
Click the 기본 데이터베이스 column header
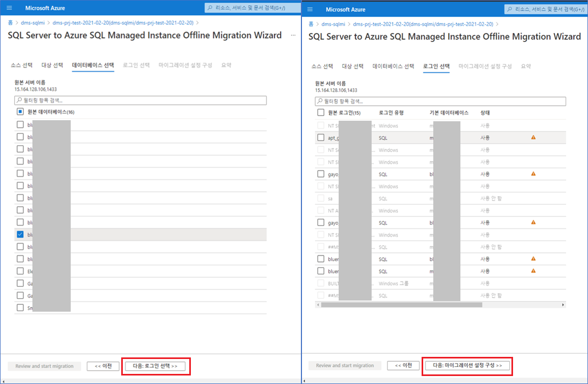[x=449, y=113]
